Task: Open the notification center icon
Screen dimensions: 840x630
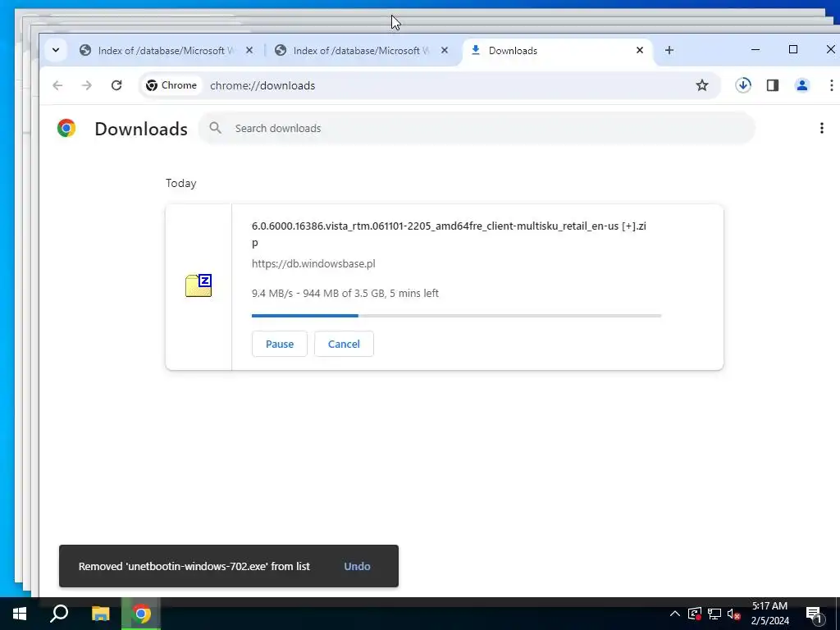Action: click(815, 614)
